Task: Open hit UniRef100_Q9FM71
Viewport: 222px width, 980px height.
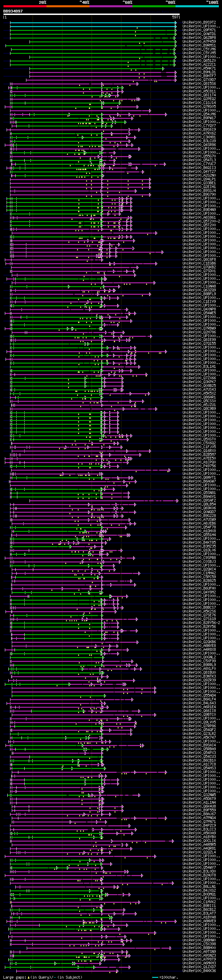Action: [x=199, y=30]
